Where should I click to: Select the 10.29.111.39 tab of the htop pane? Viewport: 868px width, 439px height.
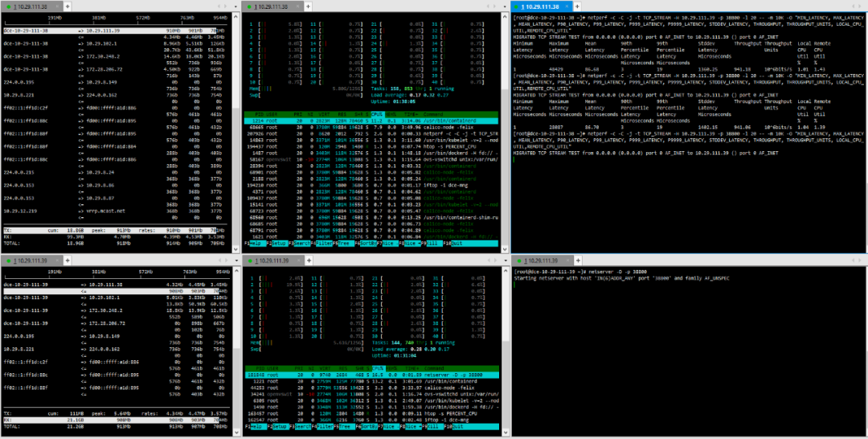275,261
